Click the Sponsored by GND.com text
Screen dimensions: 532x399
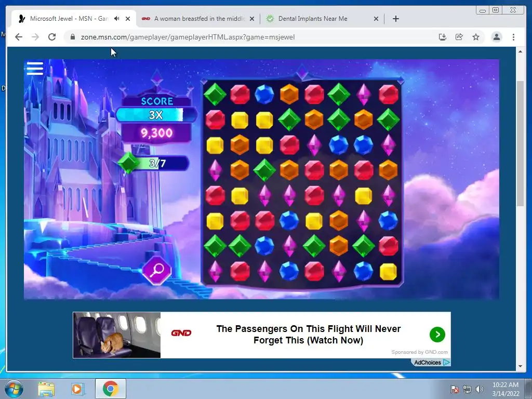(x=419, y=352)
